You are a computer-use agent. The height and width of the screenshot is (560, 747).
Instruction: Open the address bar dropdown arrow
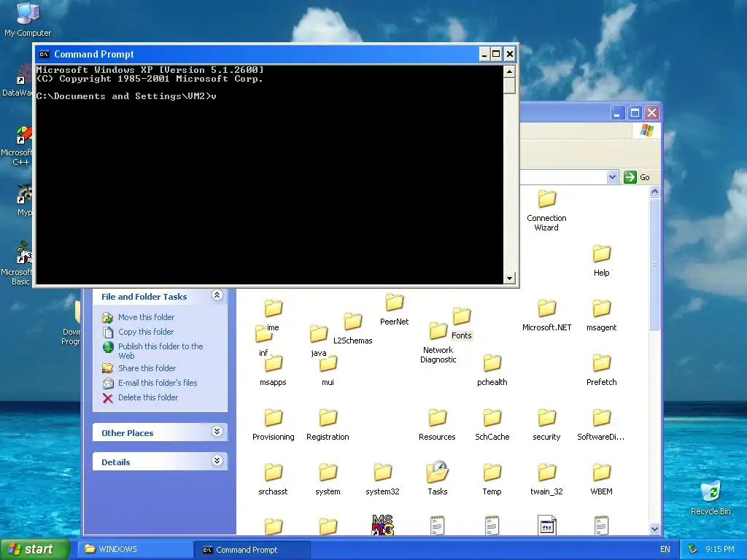612,177
